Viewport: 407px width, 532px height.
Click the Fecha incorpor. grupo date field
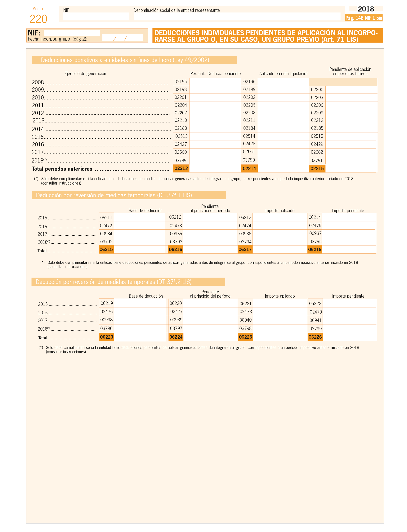pyautogui.click(x=123, y=38)
